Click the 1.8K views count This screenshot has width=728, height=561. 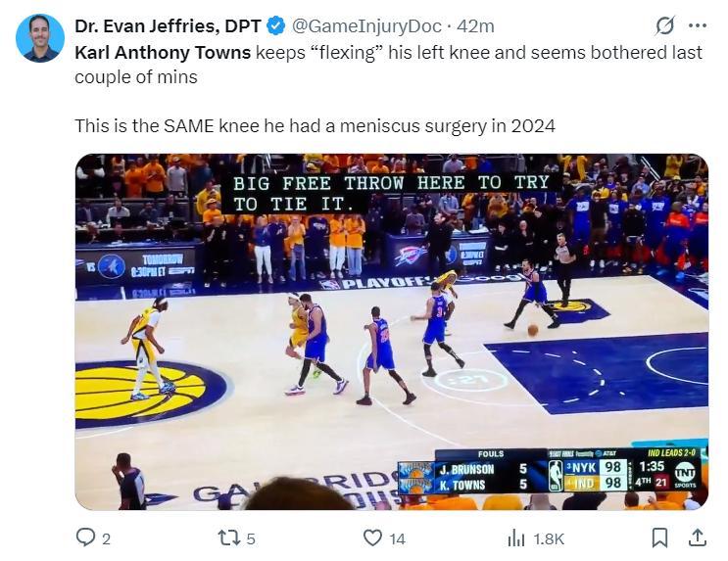(549, 538)
